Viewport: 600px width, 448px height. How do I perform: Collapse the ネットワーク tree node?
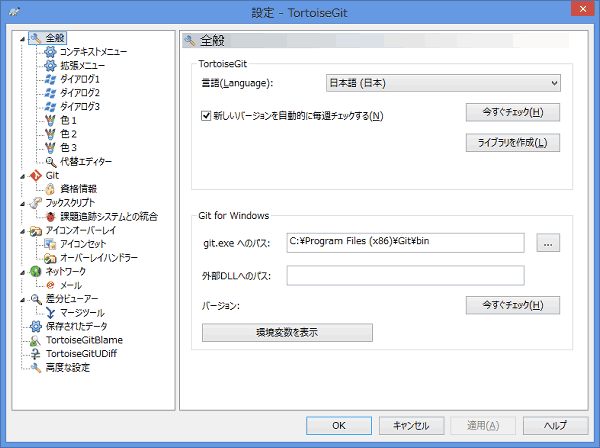coord(23,272)
